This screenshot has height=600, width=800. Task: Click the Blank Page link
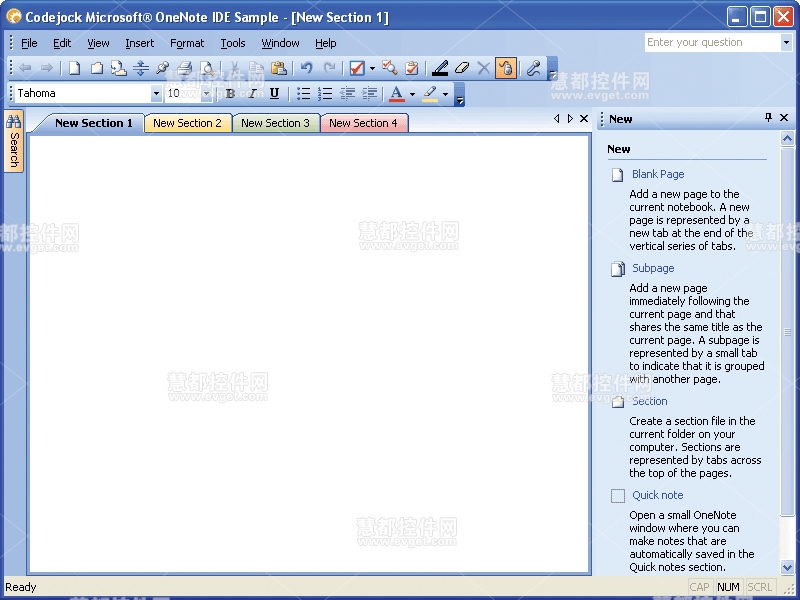658,174
